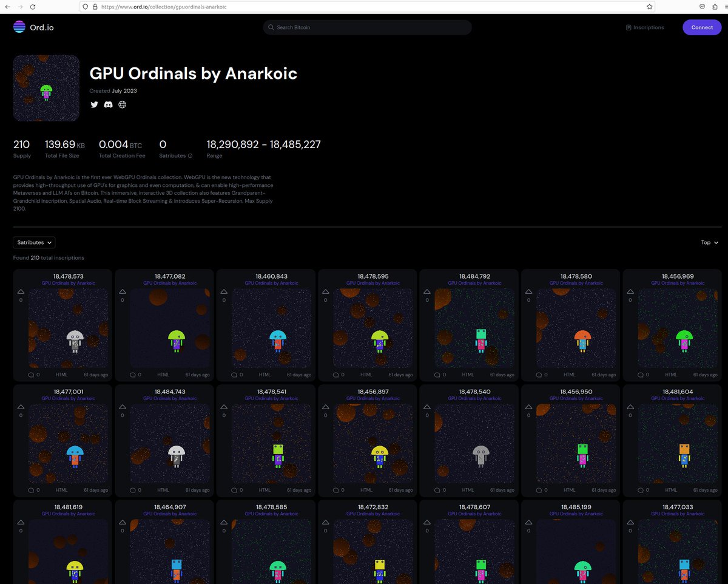728x584 pixels.
Task: Upvote inscription 18,460,843
Action: coord(224,292)
